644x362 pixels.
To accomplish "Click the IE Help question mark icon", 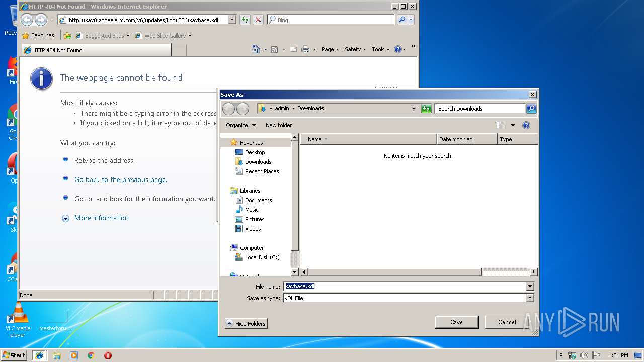I will coord(397,49).
